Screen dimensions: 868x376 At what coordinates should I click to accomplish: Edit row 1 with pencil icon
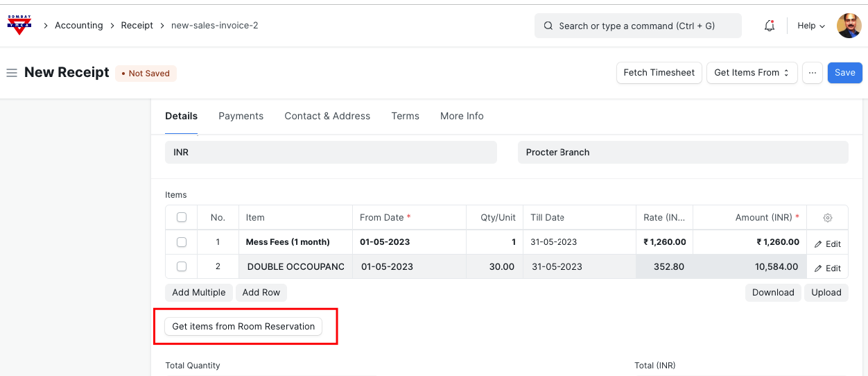pos(827,243)
